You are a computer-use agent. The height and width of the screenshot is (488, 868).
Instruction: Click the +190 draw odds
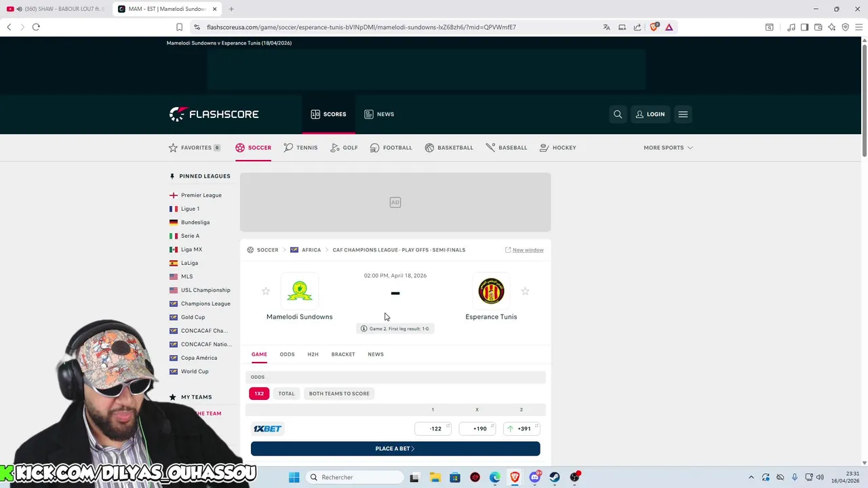(x=477, y=428)
